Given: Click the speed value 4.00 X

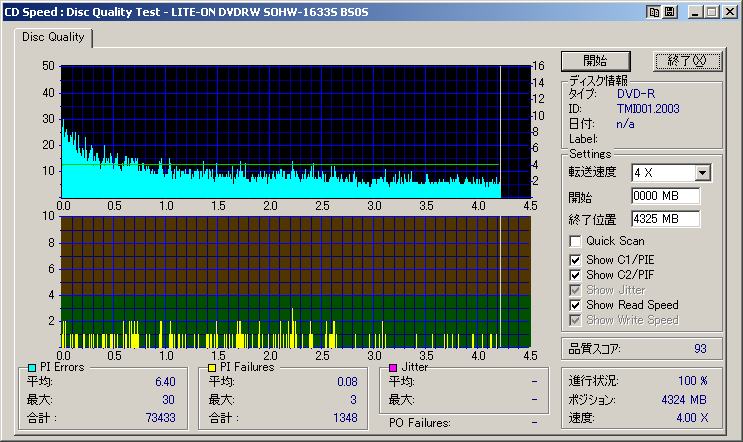Looking at the screenshot, I should (x=692, y=418).
